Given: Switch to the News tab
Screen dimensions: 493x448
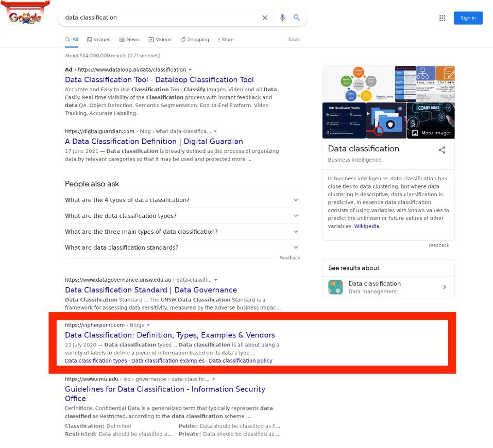Looking at the screenshot, I should click(x=129, y=40).
